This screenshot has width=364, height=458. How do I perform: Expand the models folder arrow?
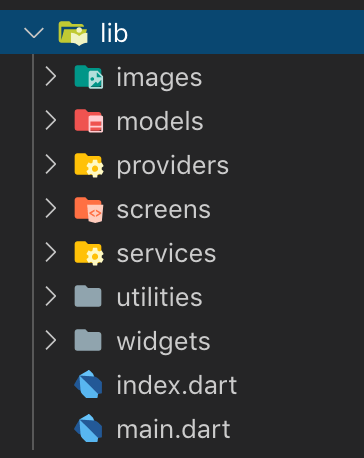tap(51, 120)
